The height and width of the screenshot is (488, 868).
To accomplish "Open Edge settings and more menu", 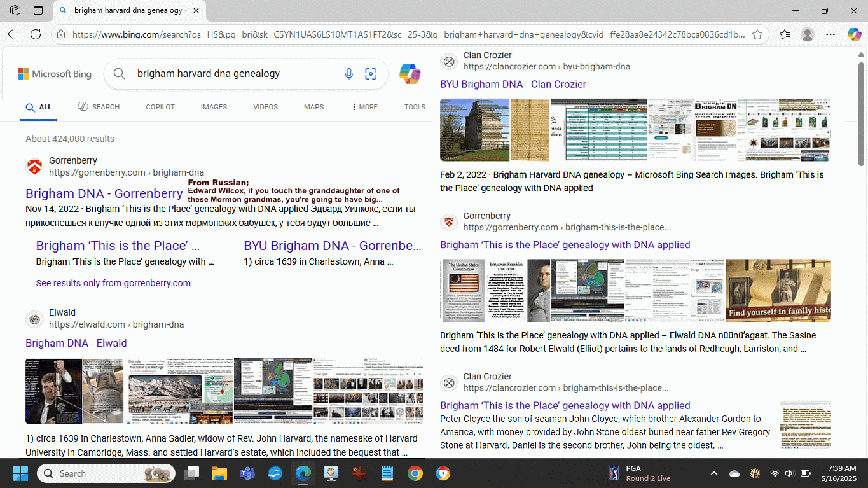I will pyautogui.click(x=830, y=34).
